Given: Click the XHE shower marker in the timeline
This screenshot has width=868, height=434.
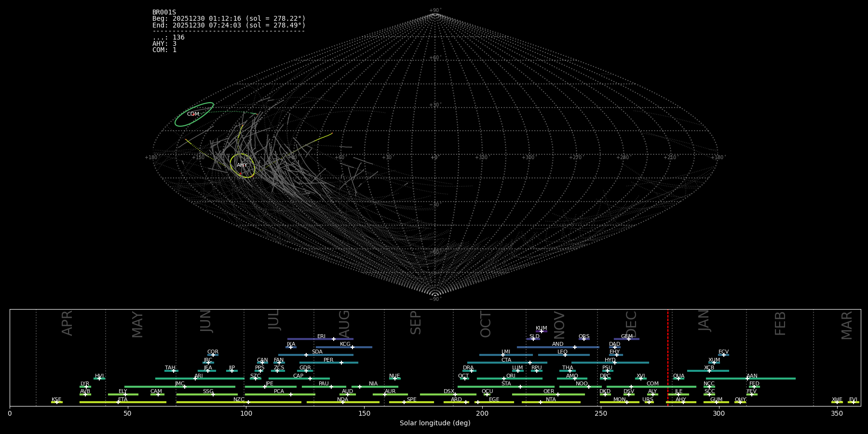Looking at the screenshot, I should [837, 402].
